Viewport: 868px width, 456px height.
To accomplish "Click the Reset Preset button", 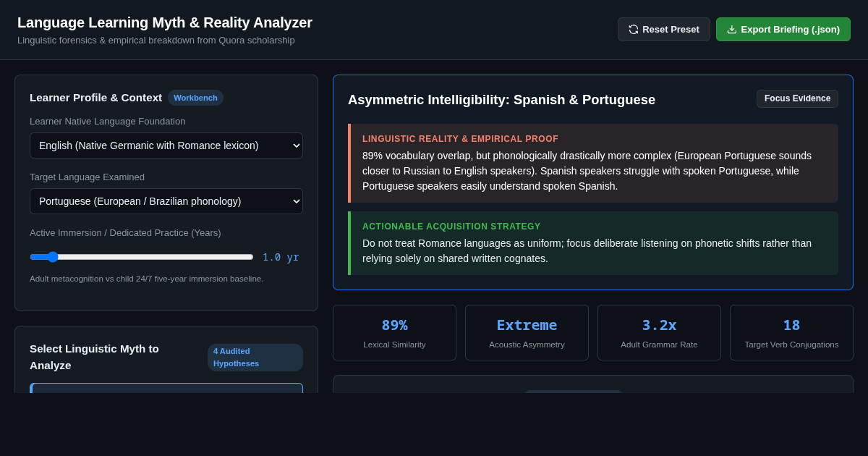I will click(x=664, y=30).
